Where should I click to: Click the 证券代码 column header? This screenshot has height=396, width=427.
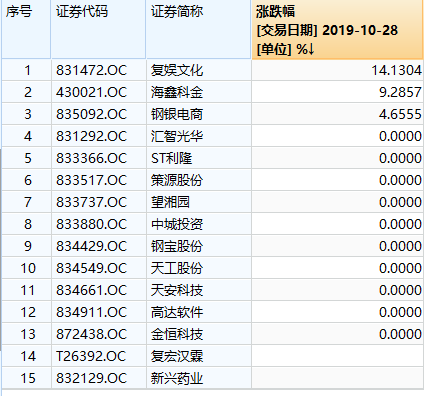pyautogui.click(x=98, y=29)
